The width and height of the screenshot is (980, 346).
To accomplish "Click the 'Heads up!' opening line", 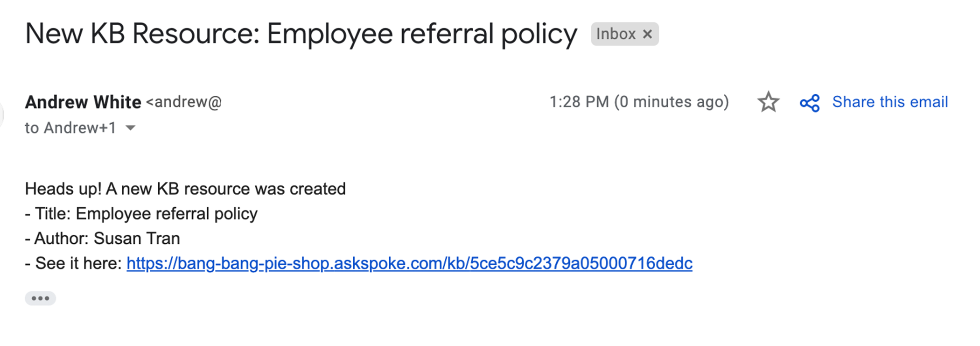I will (185, 189).
